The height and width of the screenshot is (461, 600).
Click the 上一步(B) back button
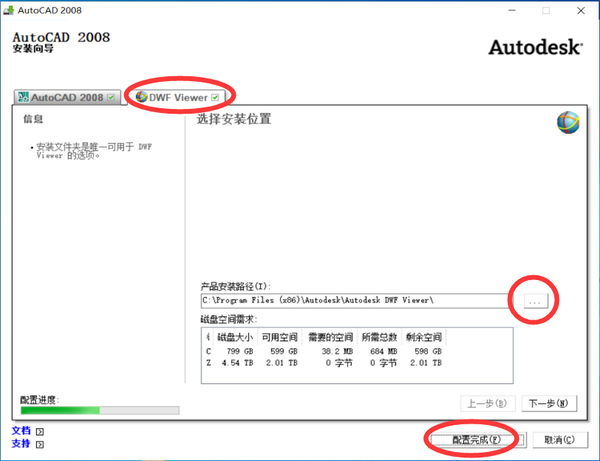(488, 403)
